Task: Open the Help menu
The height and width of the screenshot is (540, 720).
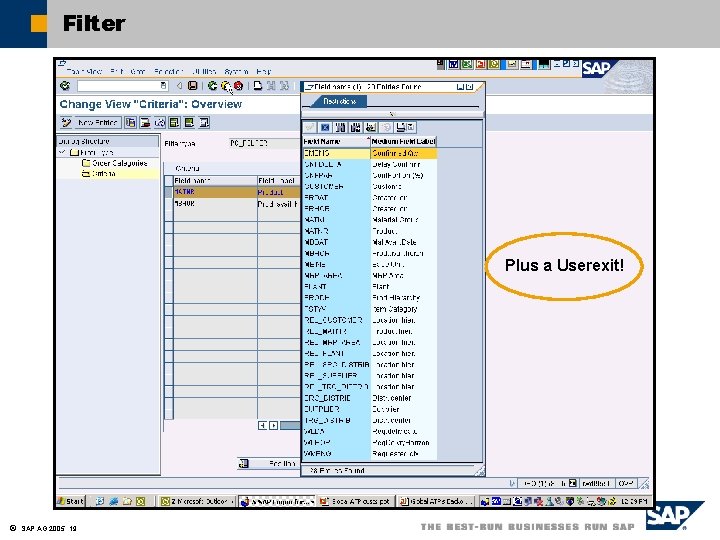Action: coord(264,72)
